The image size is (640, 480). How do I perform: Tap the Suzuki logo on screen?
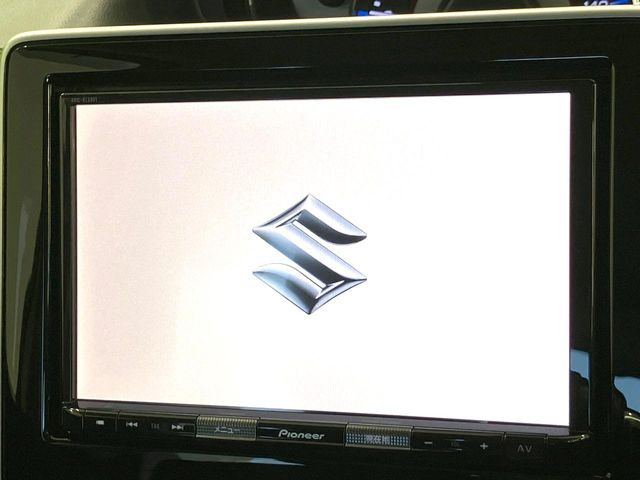(x=309, y=253)
